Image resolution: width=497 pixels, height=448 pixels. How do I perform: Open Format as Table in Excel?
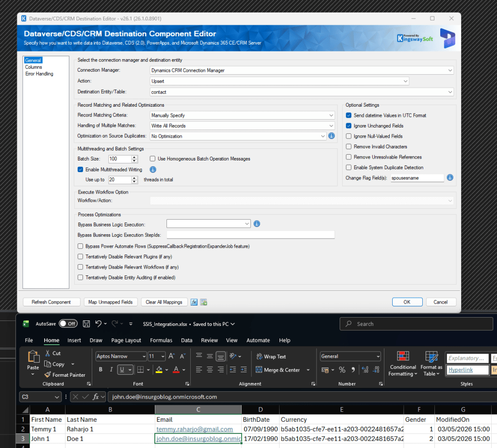[x=431, y=364]
